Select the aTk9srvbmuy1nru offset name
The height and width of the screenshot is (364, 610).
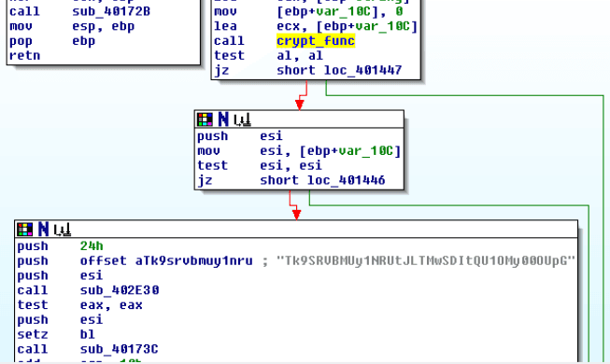(193, 261)
